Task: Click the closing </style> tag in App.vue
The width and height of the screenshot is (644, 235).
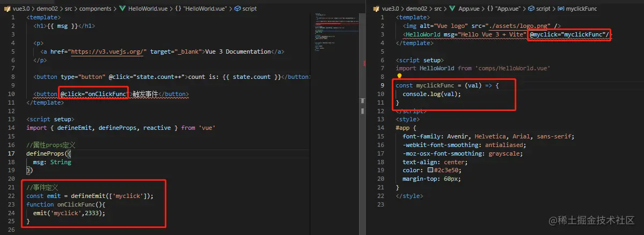Action: click(x=409, y=196)
